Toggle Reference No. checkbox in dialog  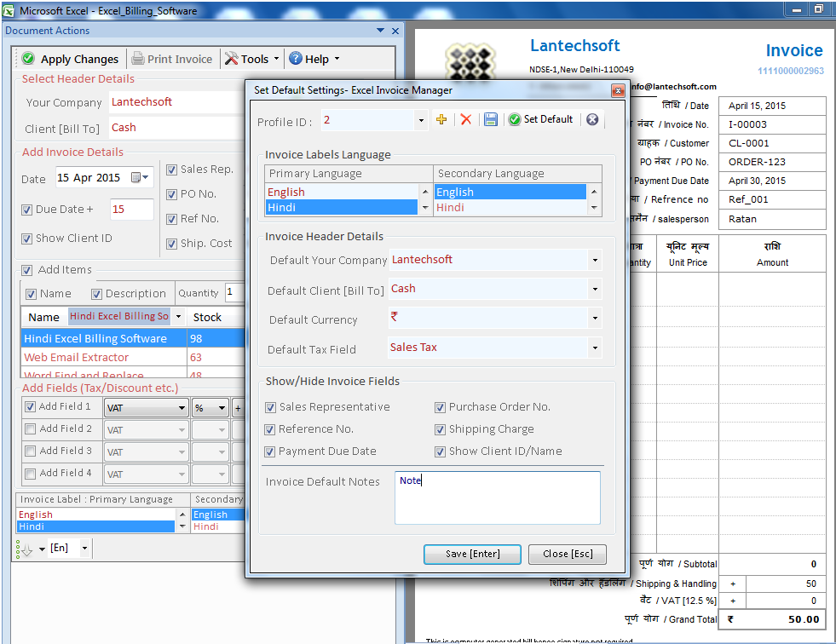(x=270, y=429)
